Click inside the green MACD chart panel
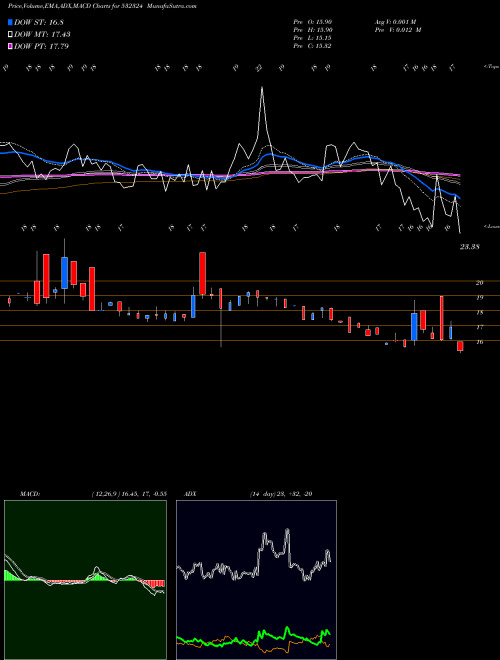The image size is (500, 660). 85,580
